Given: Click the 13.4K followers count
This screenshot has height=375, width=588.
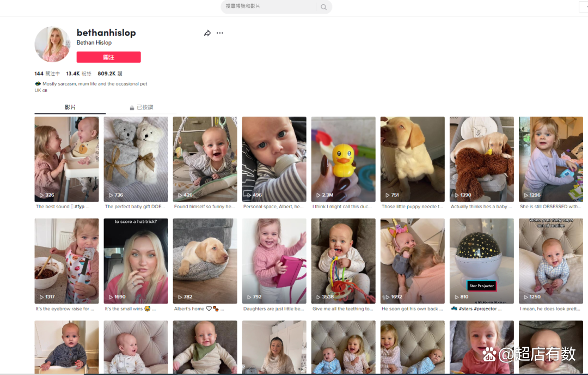Looking at the screenshot, I should [79, 74].
